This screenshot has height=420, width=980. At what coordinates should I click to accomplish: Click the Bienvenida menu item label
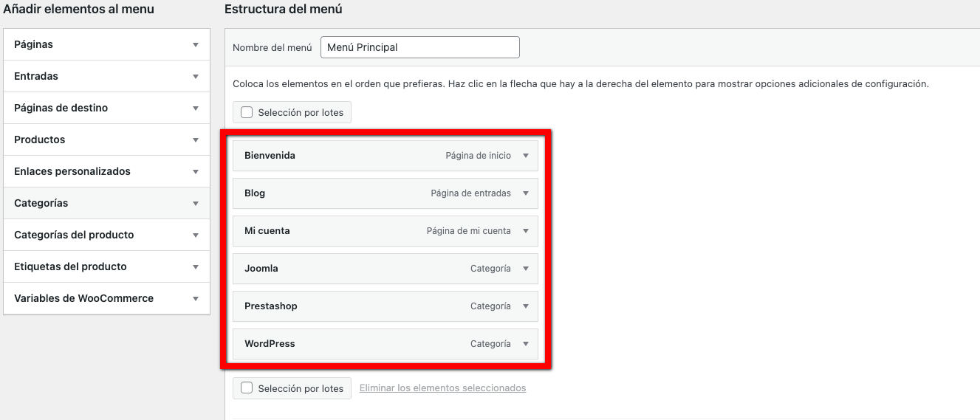[270, 156]
